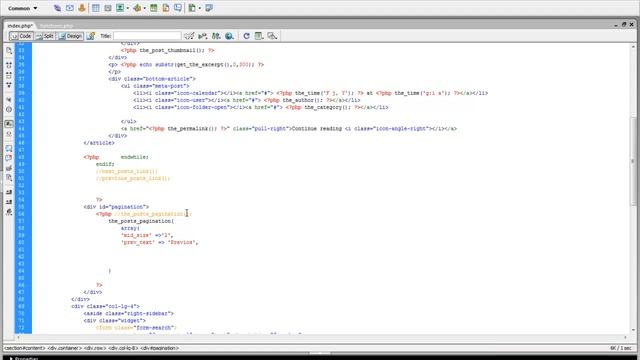
Task: Open the Common insert category dropdown
Action: click(x=22, y=8)
